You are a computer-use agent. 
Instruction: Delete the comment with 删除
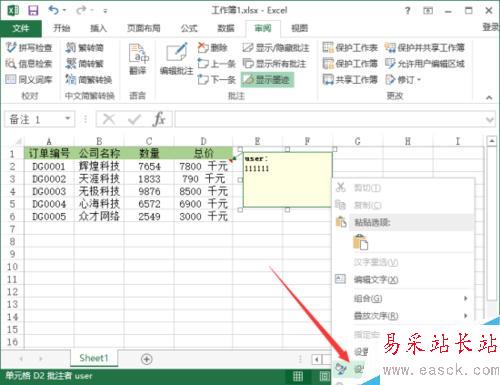click(x=213, y=48)
